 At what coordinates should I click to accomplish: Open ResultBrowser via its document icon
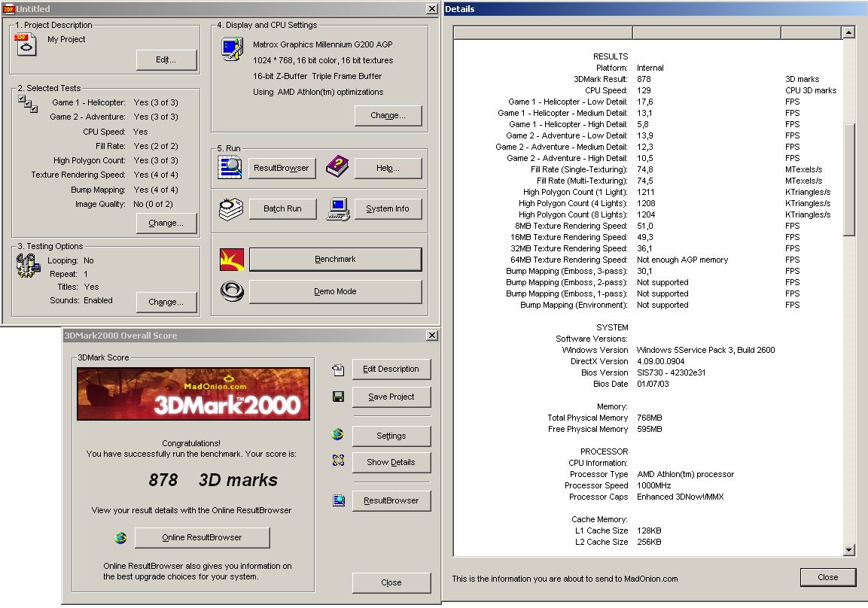point(231,168)
